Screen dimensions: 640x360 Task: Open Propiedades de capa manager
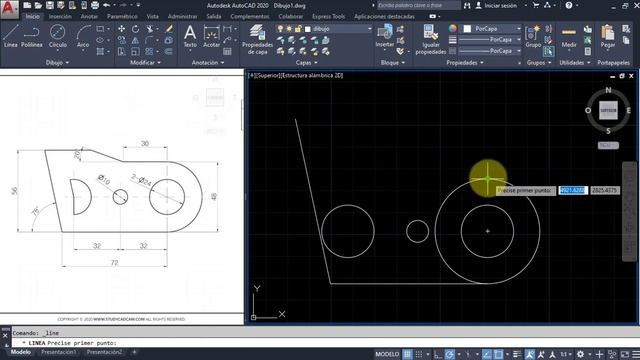point(257,40)
